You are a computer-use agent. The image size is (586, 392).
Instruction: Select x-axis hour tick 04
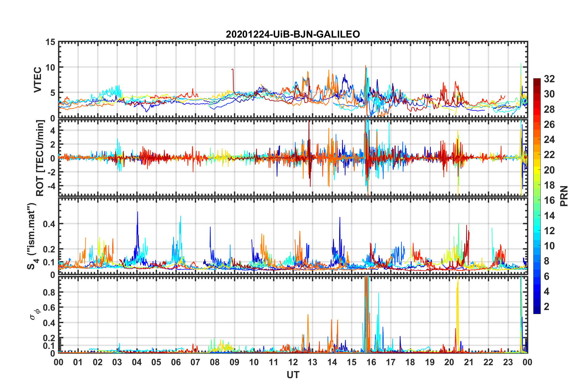point(137,362)
